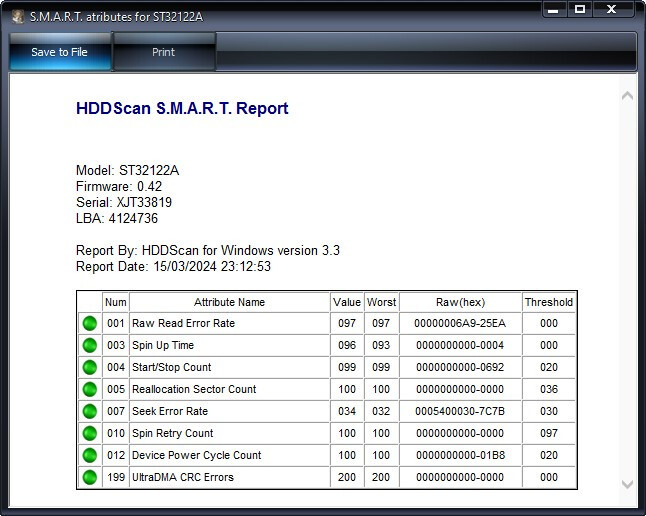Click green status icon for Spin Up Time
This screenshot has height=516, width=646.
90,345
